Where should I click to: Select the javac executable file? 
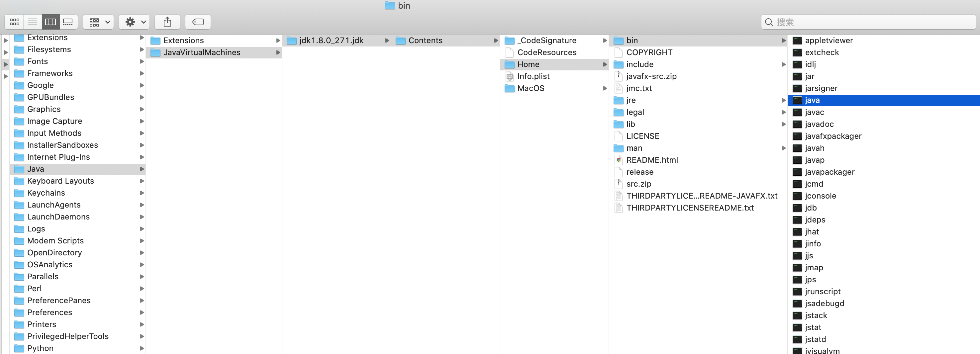(x=814, y=112)
